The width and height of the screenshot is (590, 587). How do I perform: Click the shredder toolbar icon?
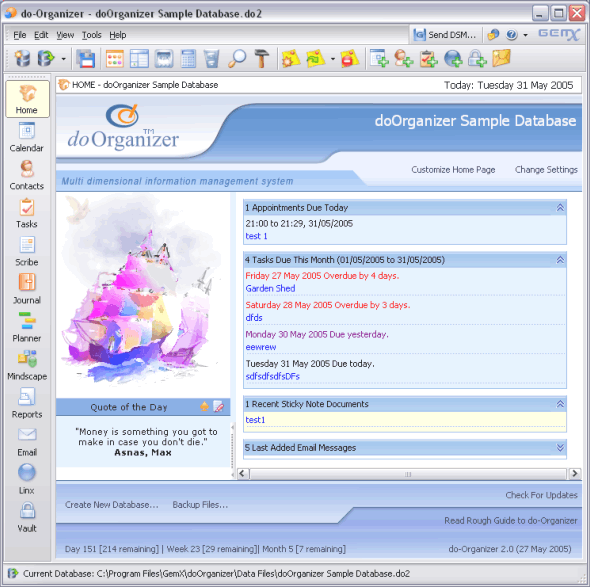[164, 58]
